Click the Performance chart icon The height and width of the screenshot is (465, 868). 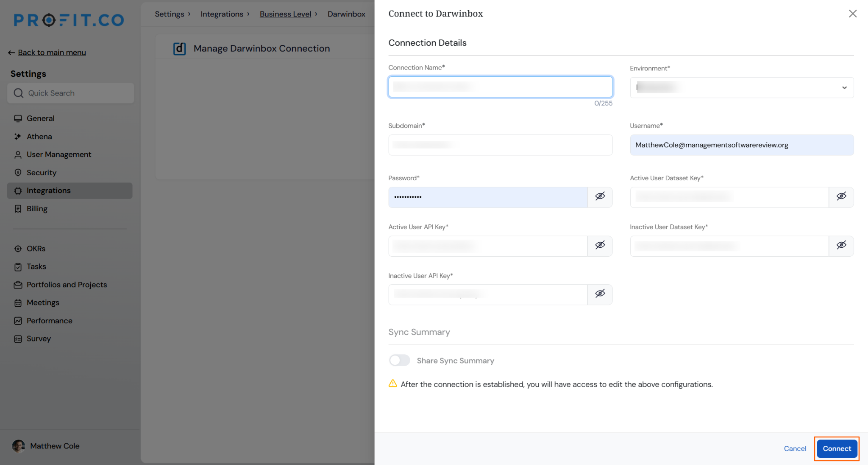[18, 321]
